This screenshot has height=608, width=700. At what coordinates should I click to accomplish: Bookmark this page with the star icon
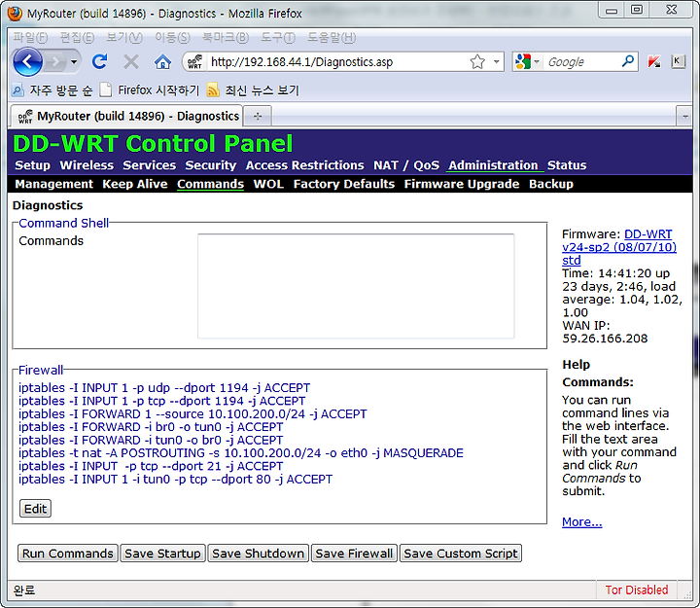tap(477, 61)
